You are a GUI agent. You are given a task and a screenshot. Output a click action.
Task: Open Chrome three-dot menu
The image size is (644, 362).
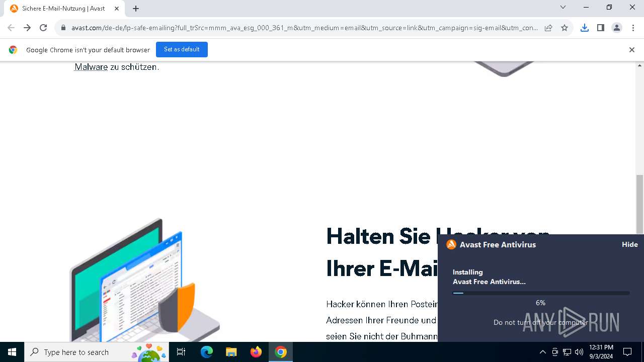(633, 28)
